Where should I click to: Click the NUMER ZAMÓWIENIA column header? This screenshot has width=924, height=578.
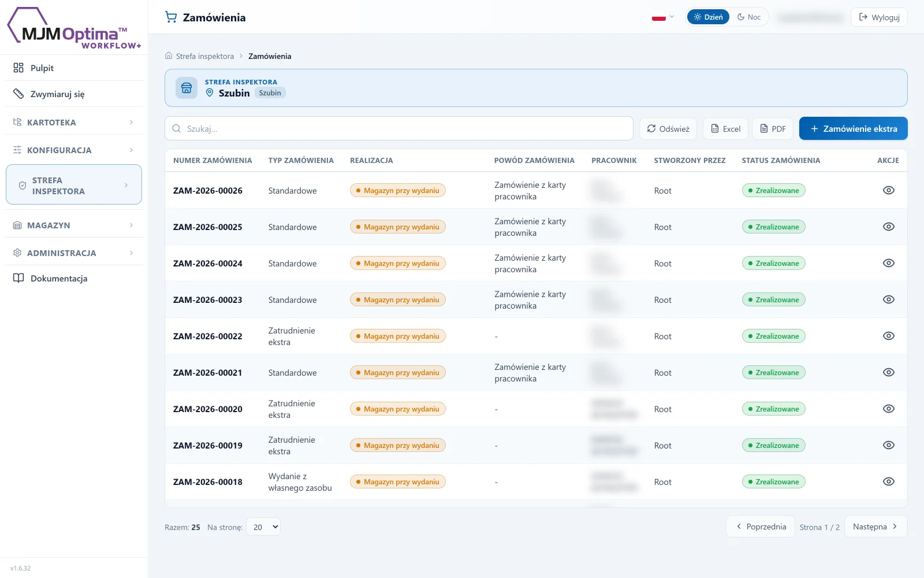[213, 160]
